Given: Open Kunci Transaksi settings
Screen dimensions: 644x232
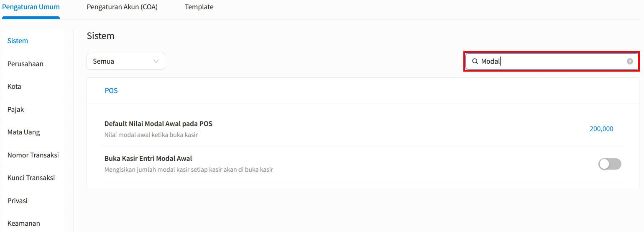Looking at the screenshot, I should tap(31, 178).
